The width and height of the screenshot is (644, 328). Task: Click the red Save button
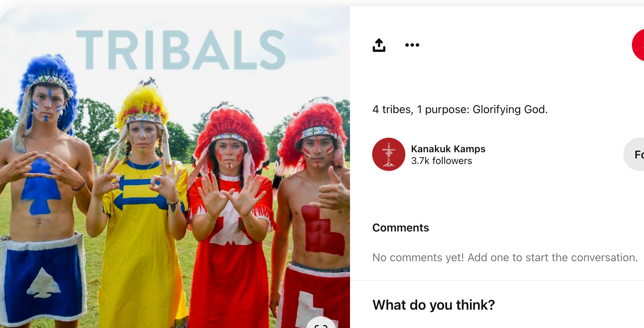(x=638, y=45)
